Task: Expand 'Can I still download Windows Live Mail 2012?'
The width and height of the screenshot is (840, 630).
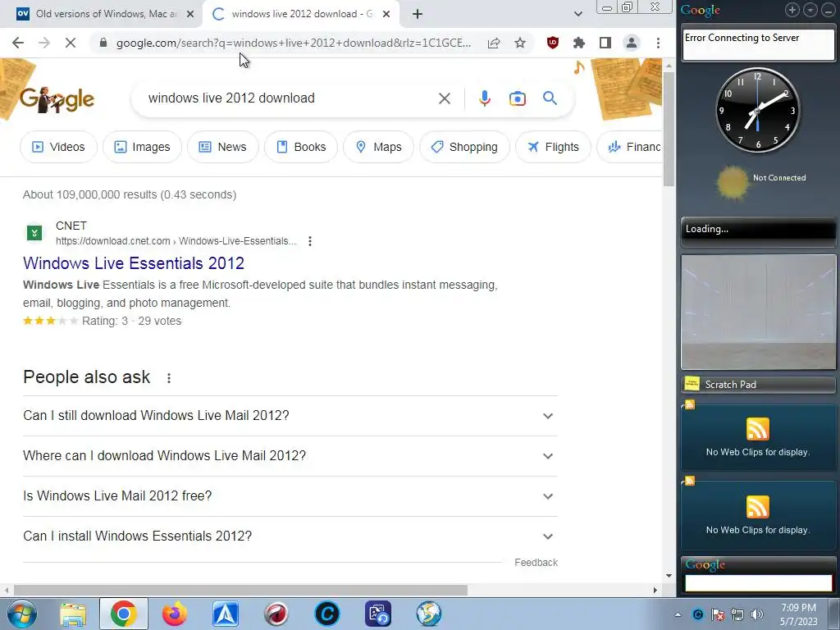Action: [x=290, y=416]
